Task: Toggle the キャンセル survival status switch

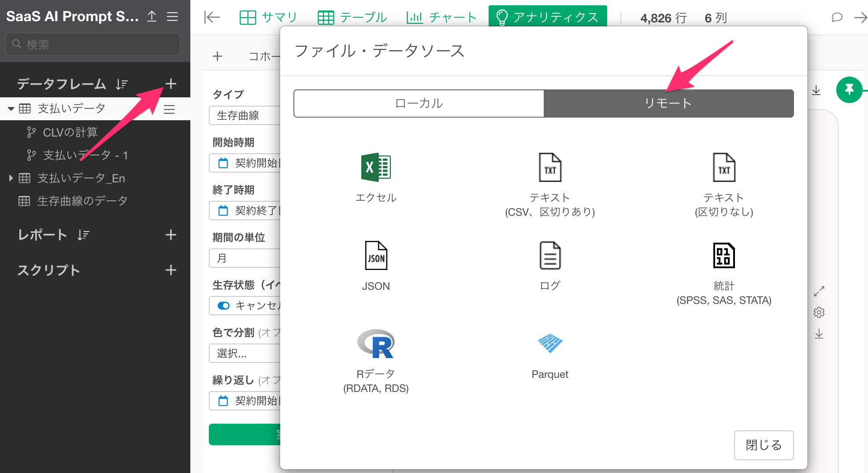Action: point(224,306)
